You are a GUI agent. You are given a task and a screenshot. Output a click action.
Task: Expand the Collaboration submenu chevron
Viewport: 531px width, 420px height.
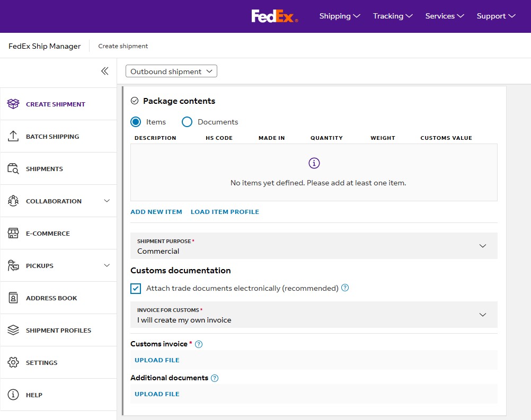pyautogui.click(x=107, y=201)
